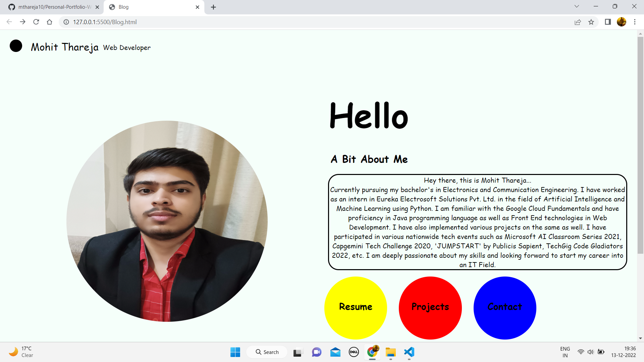
Task: Click the scrollbar down arrow
Action: (640, 339)
